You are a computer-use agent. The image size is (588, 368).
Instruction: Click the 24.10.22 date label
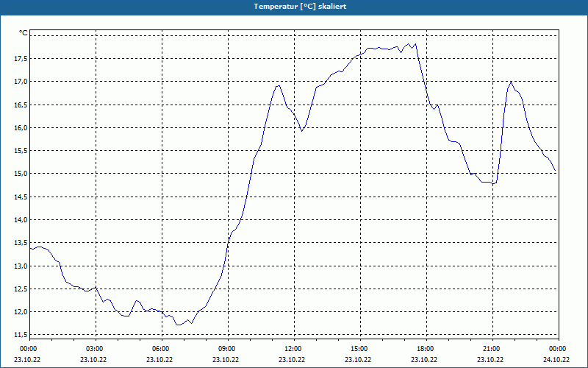556,359
